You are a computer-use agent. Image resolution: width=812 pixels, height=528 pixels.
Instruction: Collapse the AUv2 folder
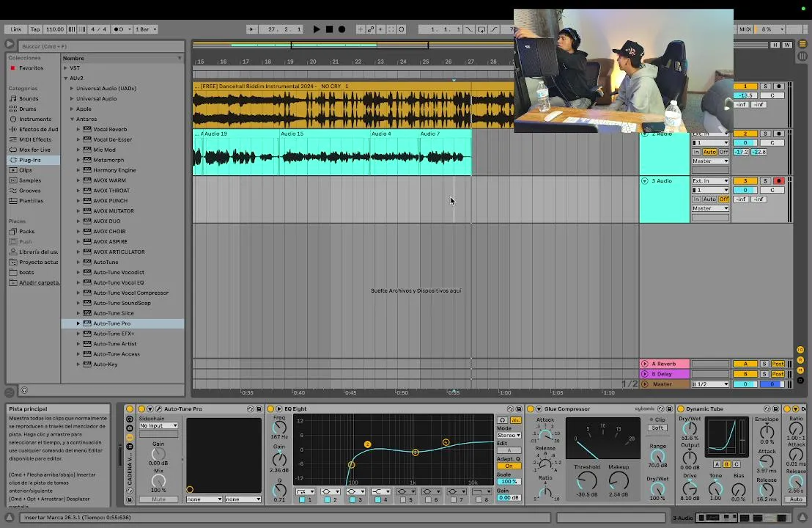65,78
